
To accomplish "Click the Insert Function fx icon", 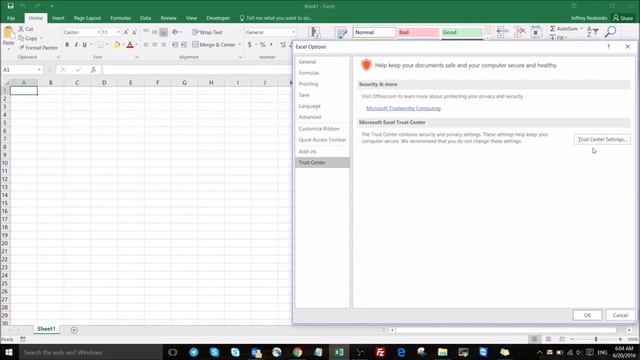I will tap(93, 70).
